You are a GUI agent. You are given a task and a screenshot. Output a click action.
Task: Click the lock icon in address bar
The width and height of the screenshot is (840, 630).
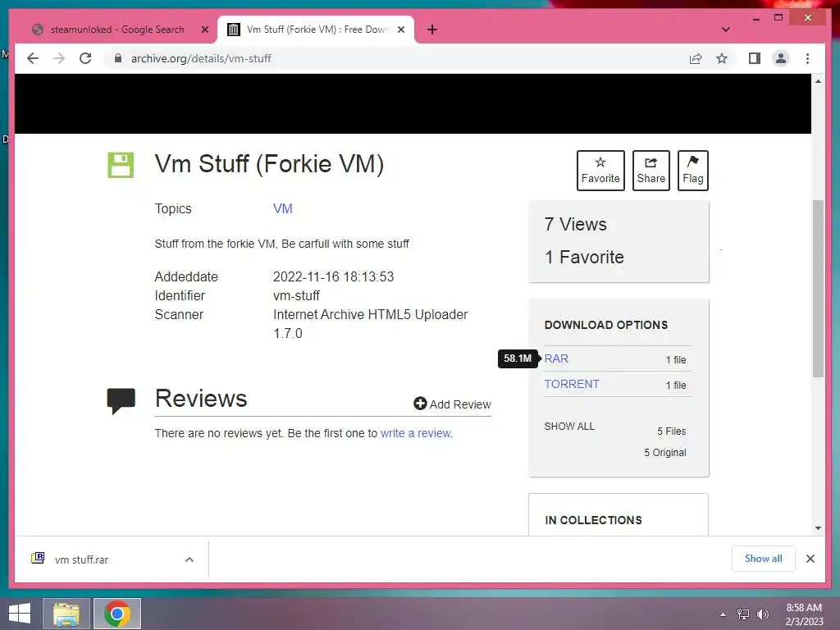(118, 58)
